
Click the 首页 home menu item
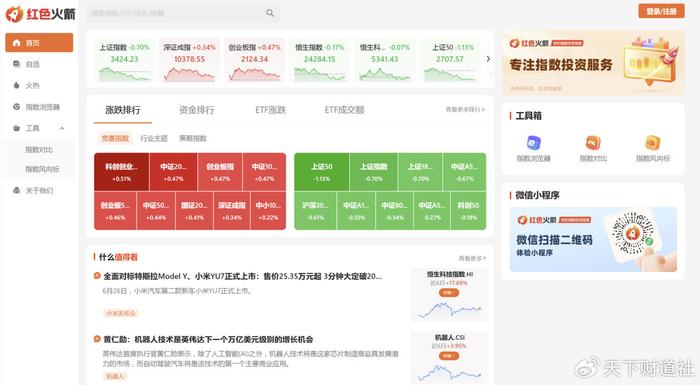coord(39,43)
